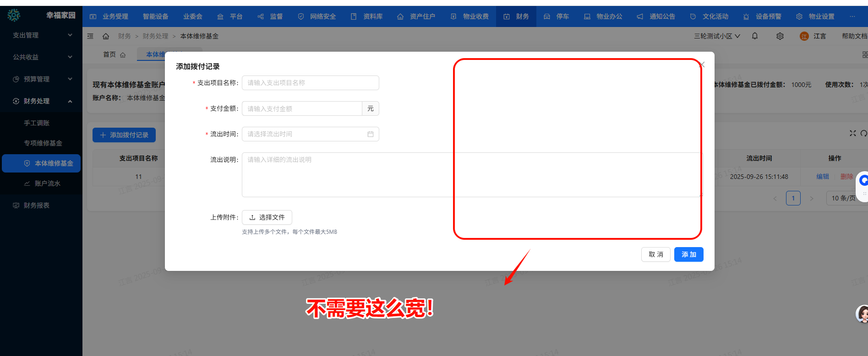Screen dimensions: 868x356
Task: Click the breadcrumb home icon
Action: [106, 36]
